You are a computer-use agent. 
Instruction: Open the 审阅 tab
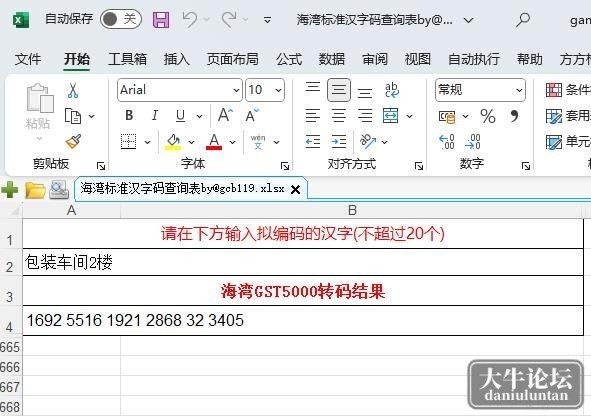tap(375, 59)
